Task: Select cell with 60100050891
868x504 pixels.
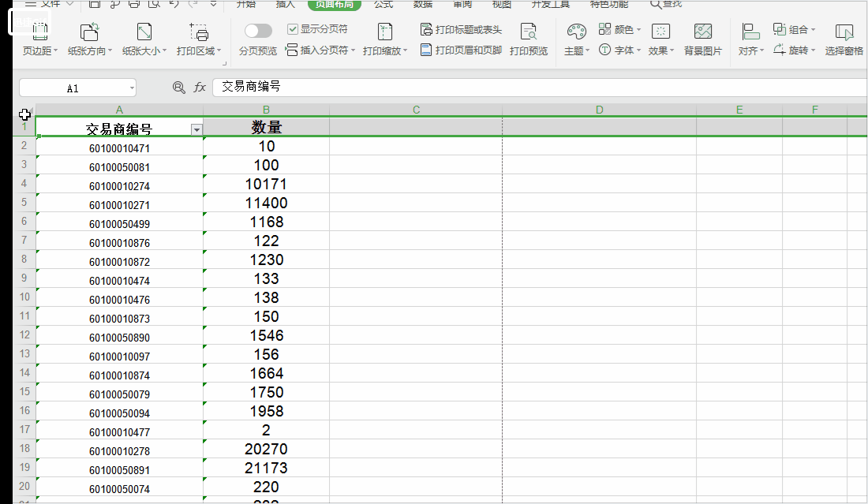Action: (x=119, y=468)
